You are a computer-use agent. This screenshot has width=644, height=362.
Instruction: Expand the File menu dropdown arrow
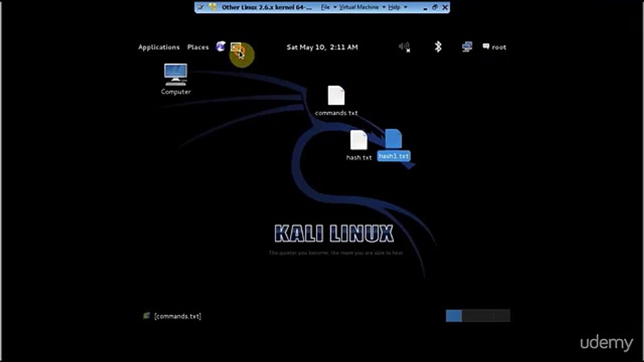tap(334, 8)
